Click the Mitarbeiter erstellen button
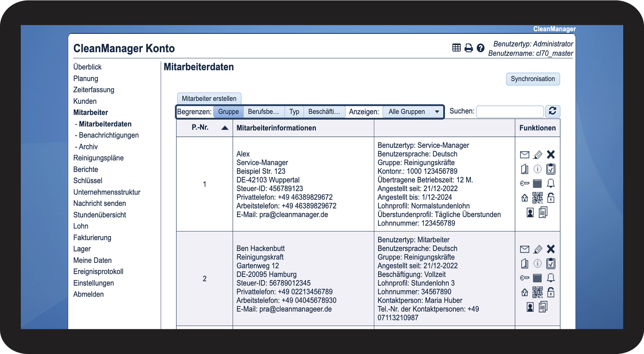Screen dimensions: 644x354 [x=209, y=98]
